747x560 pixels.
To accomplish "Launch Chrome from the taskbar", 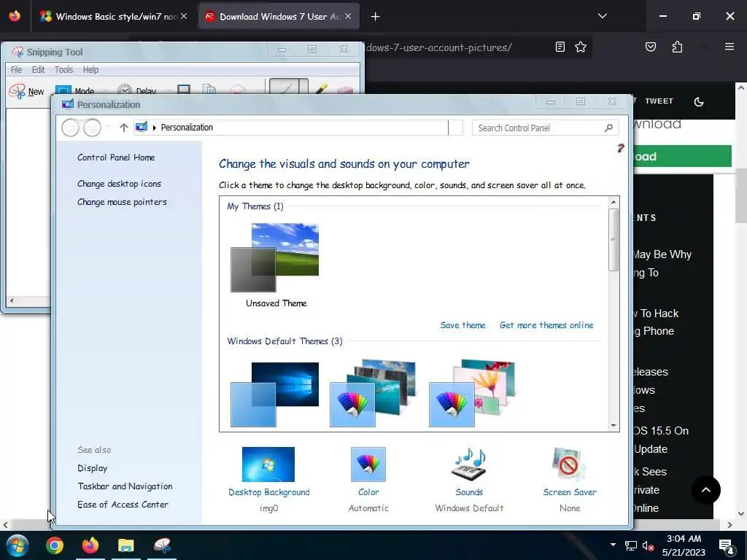I will coord(55,545).
